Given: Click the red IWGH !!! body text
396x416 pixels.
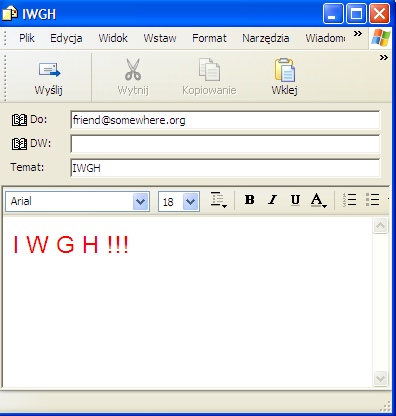Looking at the screenshot, I should [x=71, y=245].
